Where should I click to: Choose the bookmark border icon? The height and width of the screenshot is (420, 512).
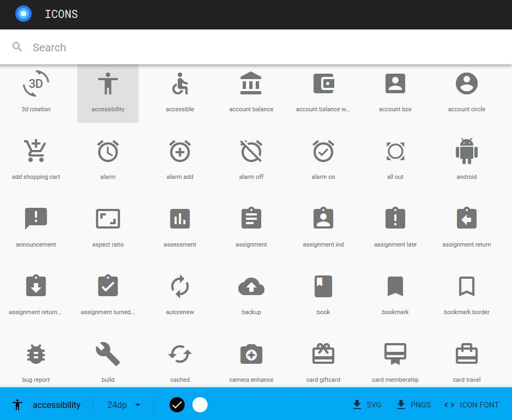tap(466, 286)
